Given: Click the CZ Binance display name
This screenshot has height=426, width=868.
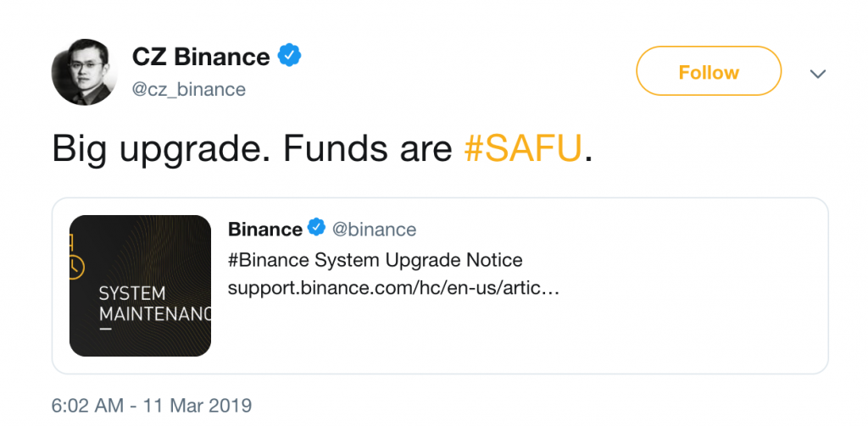Looking at the screenshot, I should (201, 57).
